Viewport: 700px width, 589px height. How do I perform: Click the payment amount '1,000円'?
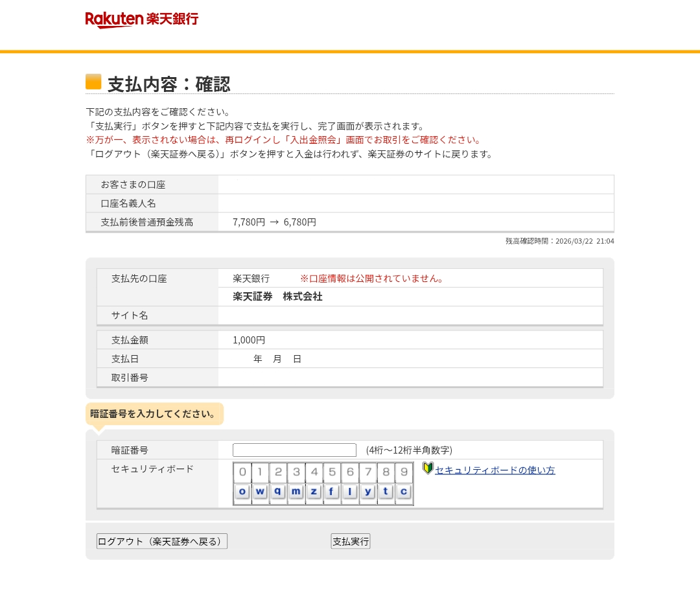[249, 340]
